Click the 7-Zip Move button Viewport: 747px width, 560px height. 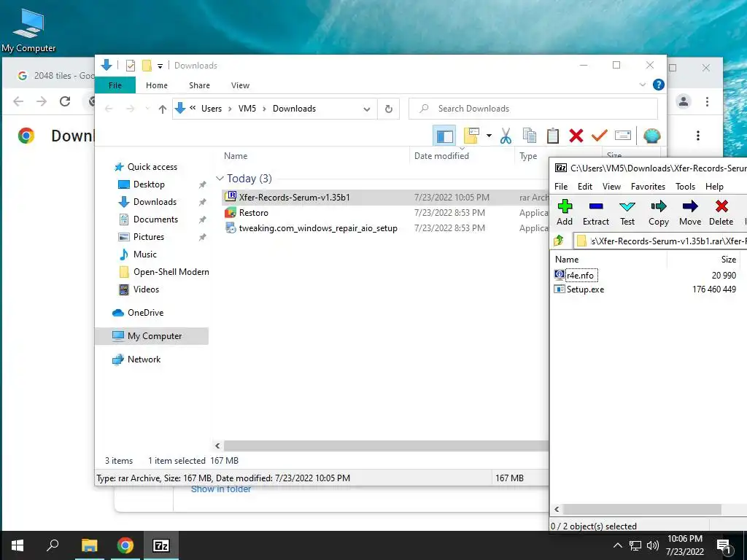pos(690,213)
